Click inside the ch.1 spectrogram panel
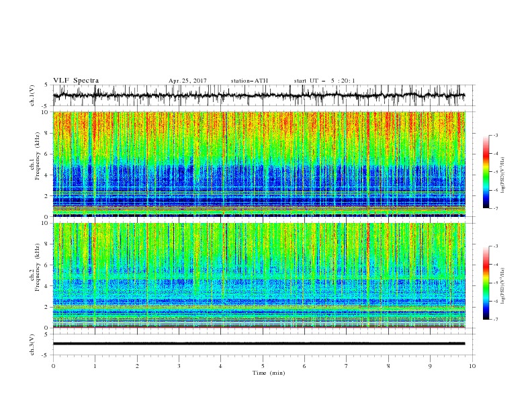The width and height of the screenshot is (532, 411). tap(259, 164)
